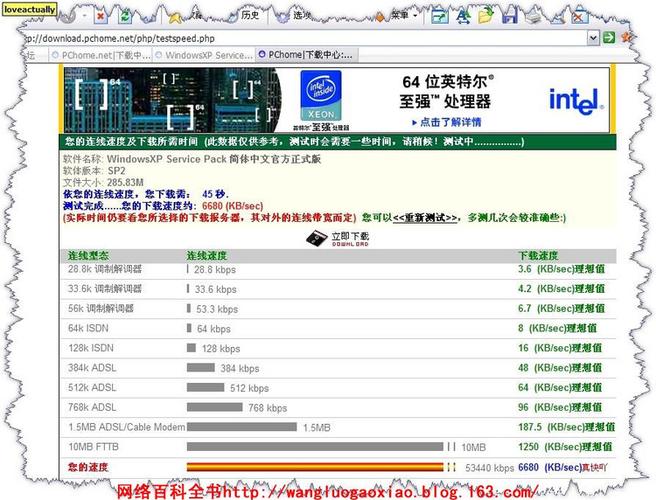Click the Intel Inside Xeon logo in the banner
The height and width of the screenshot is (500, 656).
tap(321, 96)
